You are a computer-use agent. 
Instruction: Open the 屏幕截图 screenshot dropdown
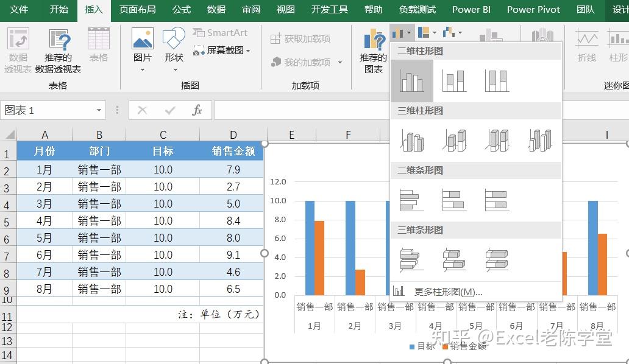[x=224, y=50]
